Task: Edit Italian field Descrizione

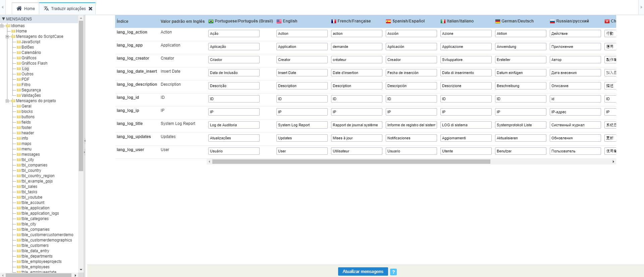Action: [x=466, y=86]
